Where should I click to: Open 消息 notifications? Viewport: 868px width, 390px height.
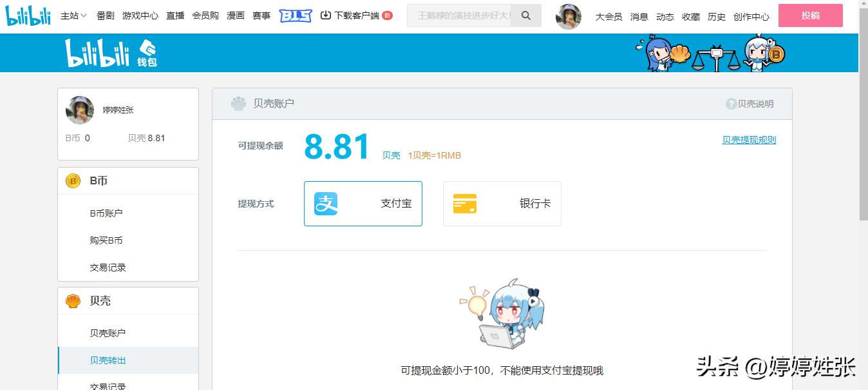[639, 17]
